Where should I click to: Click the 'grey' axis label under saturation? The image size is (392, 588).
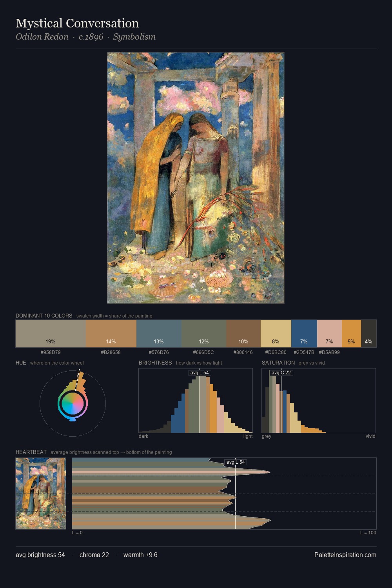pyautogui.click(x=267, y=436)
